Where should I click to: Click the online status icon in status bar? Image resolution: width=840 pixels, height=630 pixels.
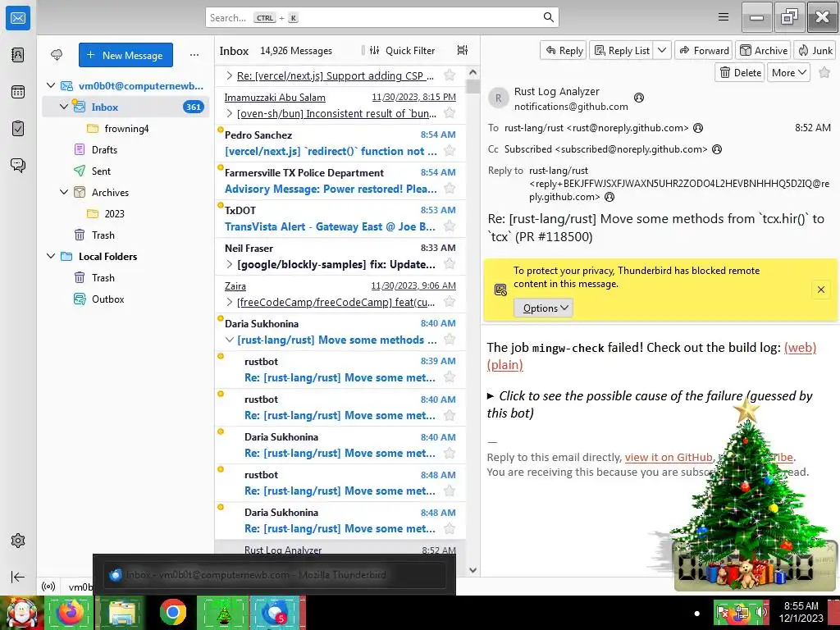click(48, 587)
